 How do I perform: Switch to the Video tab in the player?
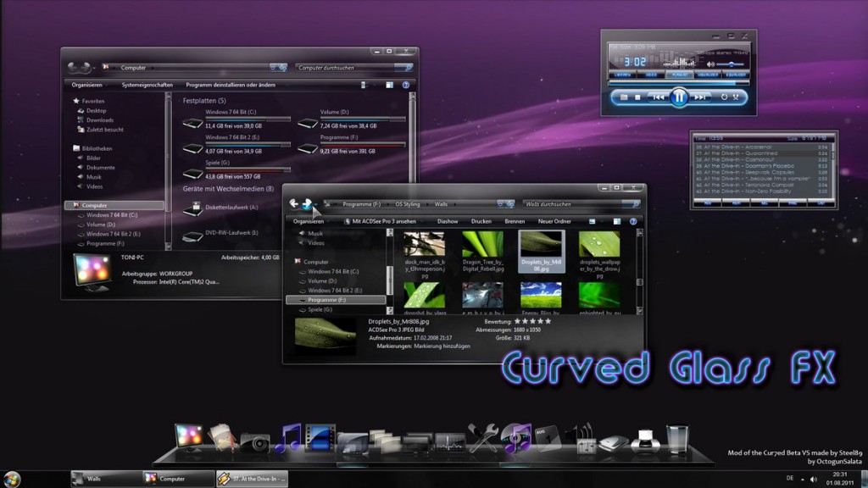click(651, 75)
